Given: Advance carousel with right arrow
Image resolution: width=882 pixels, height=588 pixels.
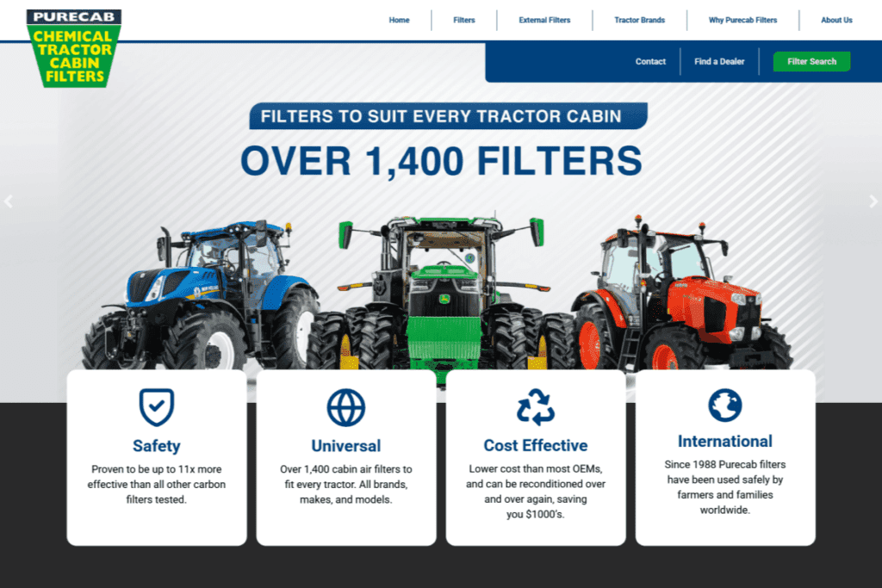Looking at the screenshot, I should [x=873, y=201].
